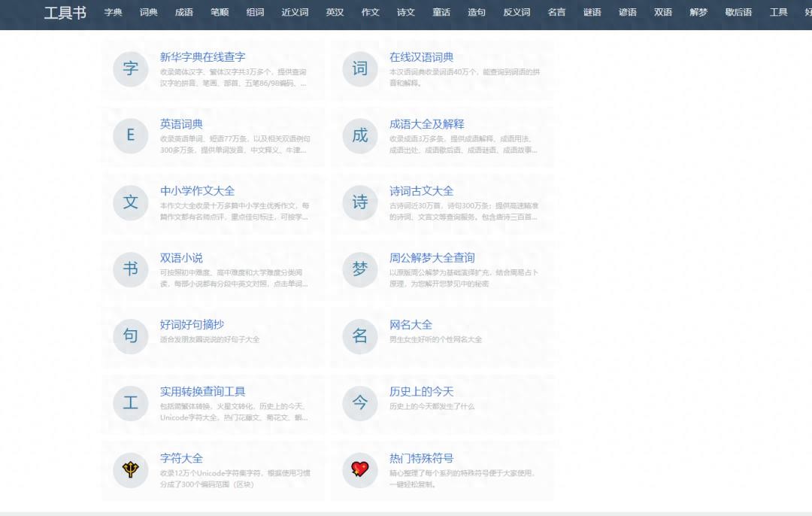The image size is (812, 516).
Task: Visit the 网名大全 link
Action: coord(411,325)
